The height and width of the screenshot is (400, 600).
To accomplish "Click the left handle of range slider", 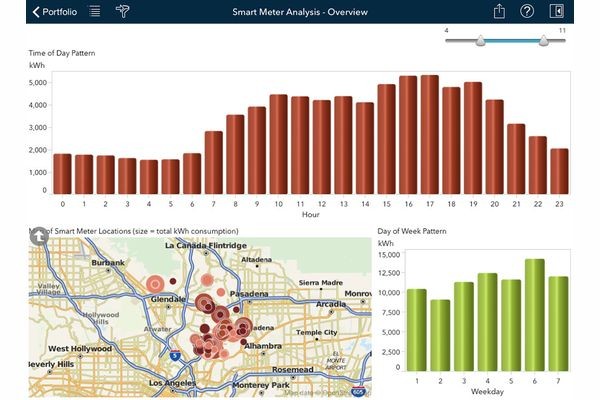I will pos(480,41).
